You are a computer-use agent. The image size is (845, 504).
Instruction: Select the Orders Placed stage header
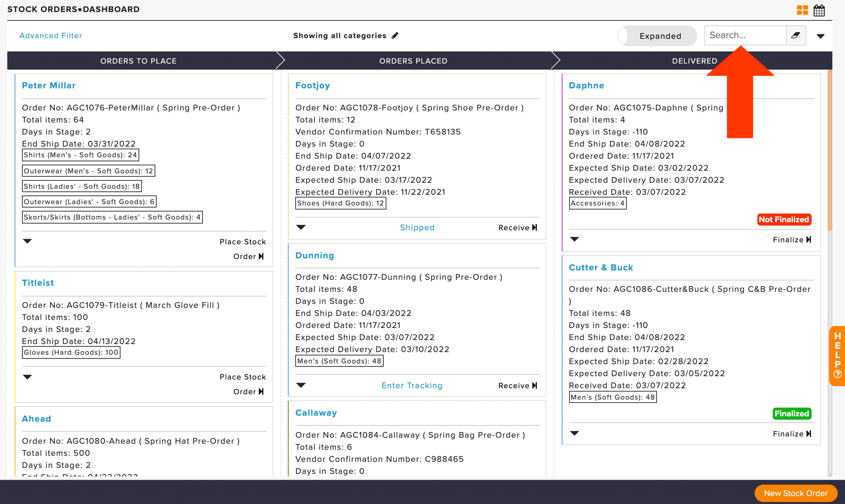click(x=413, y=61)
